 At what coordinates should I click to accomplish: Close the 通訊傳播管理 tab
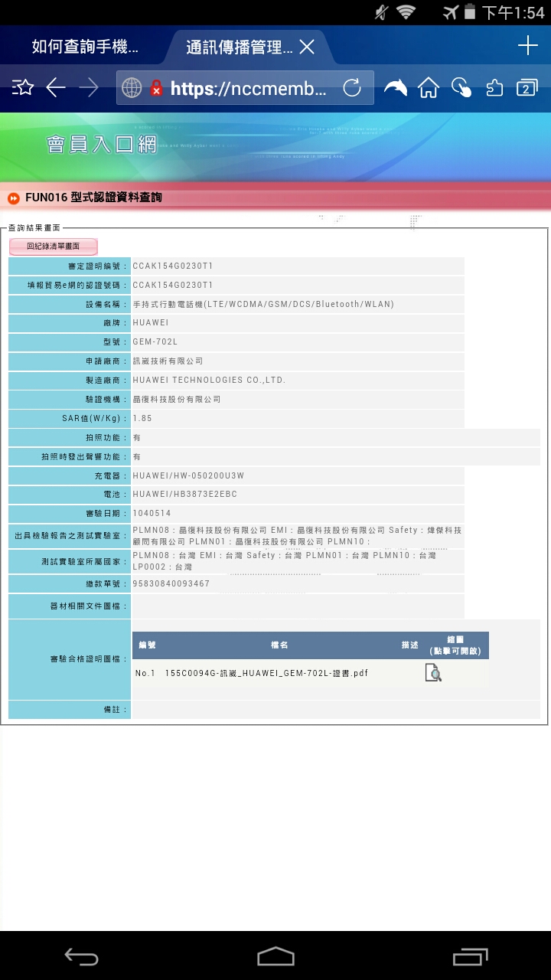(x=307, y=47)
